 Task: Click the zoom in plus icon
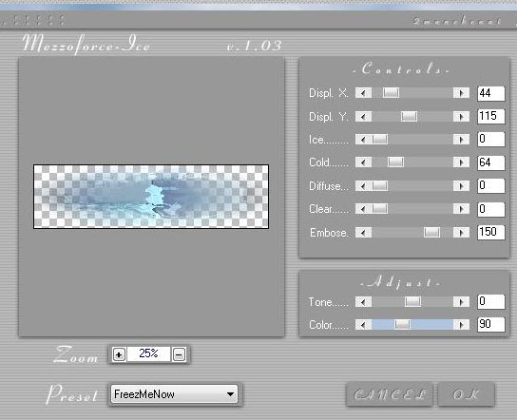(x=119, y=354)
